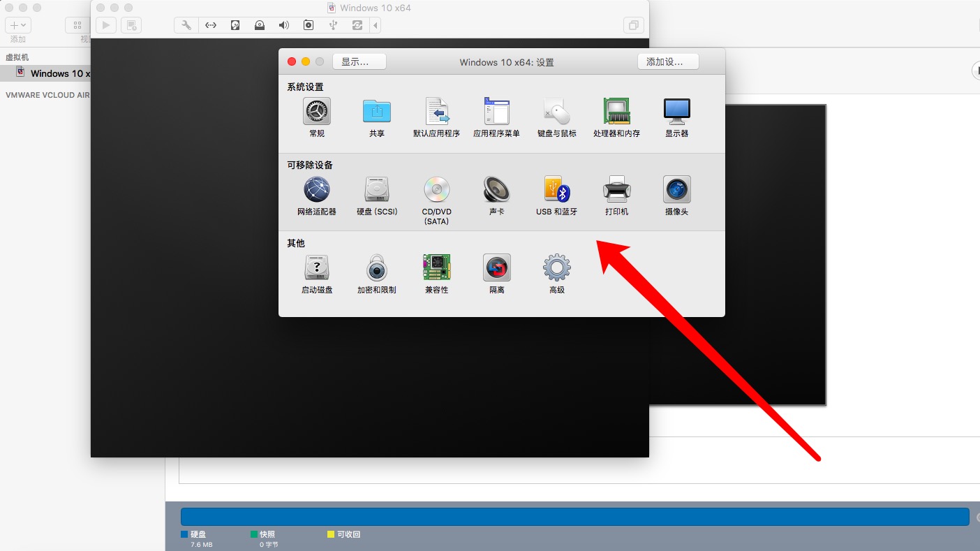Close the settings window with red button
Screen dimensions: 980x551
tap(292, 61)
